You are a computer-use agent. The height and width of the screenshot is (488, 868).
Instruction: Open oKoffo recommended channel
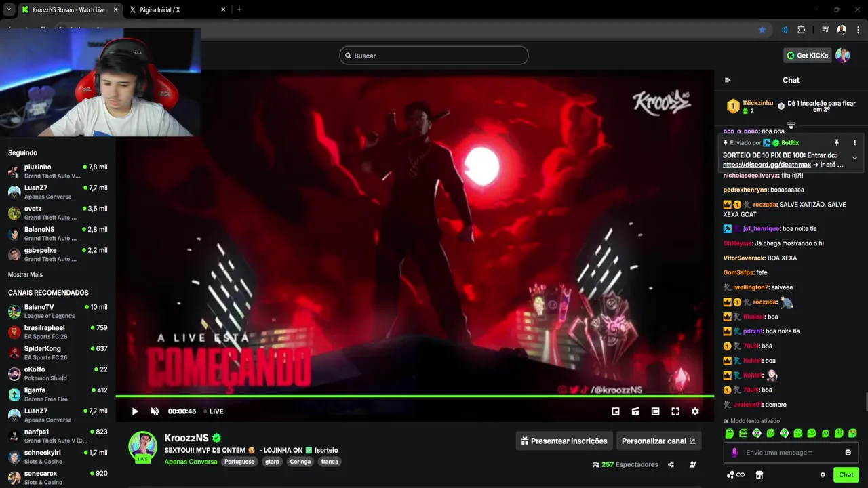tap(58, 373)
